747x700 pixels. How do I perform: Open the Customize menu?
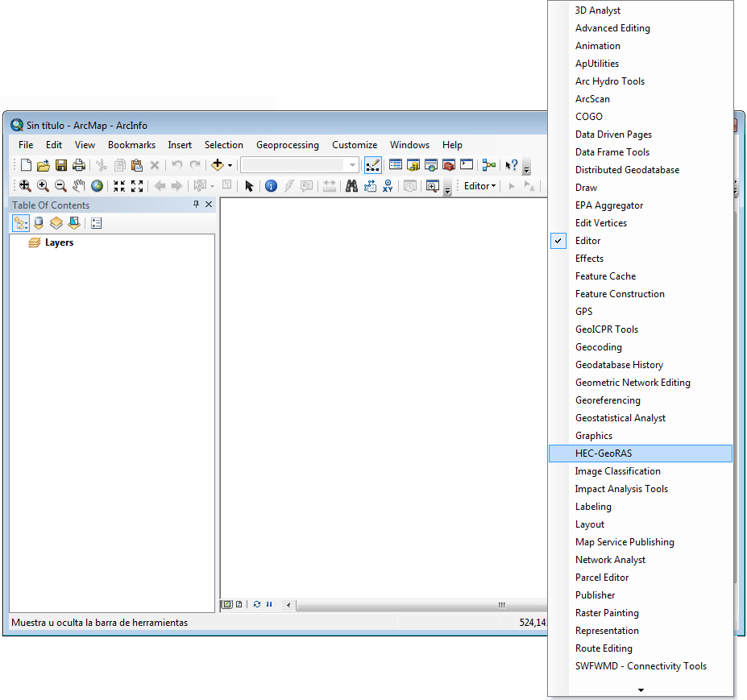(355, 145)
